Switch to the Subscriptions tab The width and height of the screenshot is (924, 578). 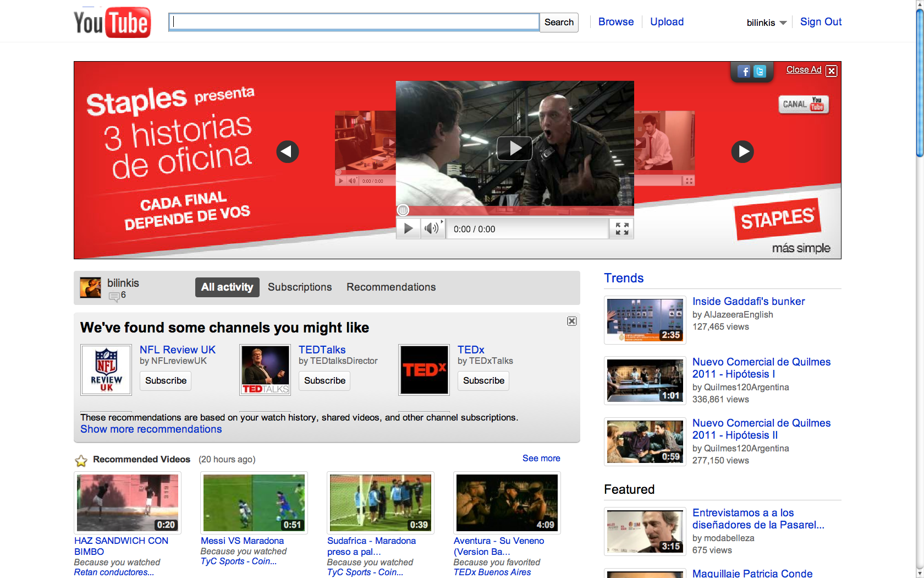[x=300, y=287]
